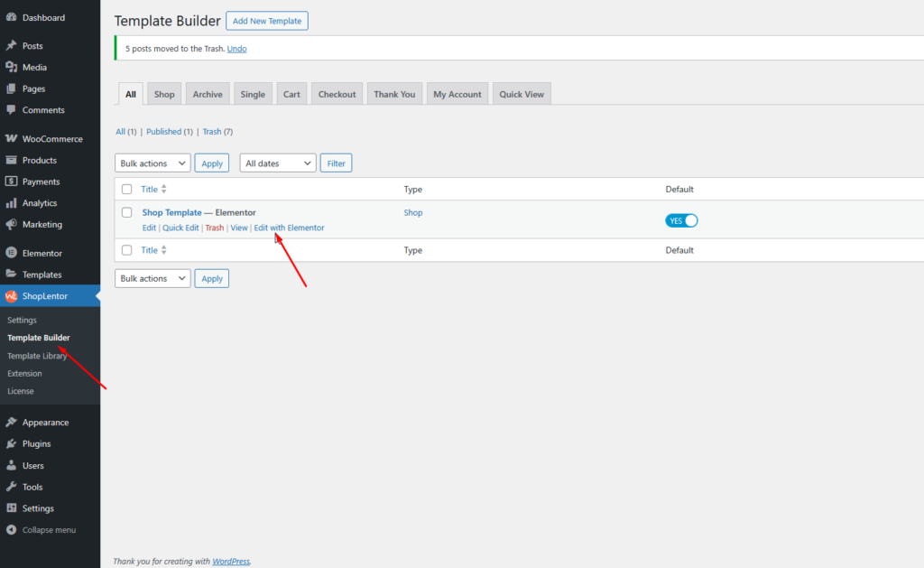Click the Analytics bar chart icon

(x=11, y=203)
